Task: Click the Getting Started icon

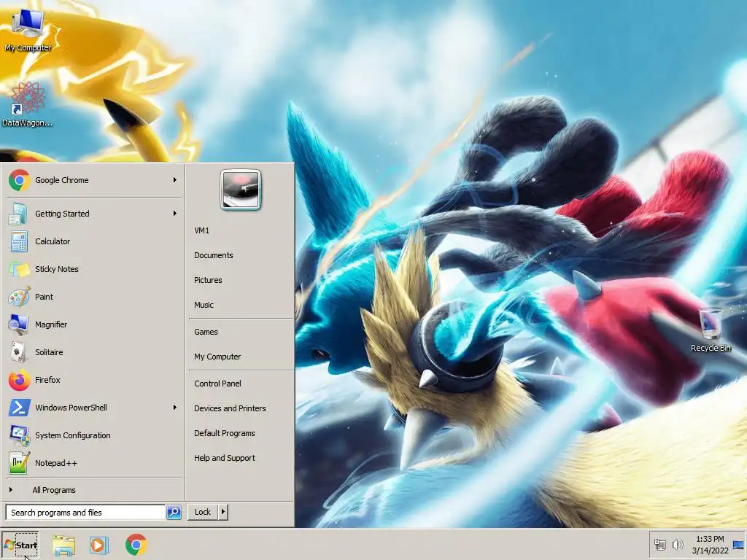Action: (x=18, y=214)
